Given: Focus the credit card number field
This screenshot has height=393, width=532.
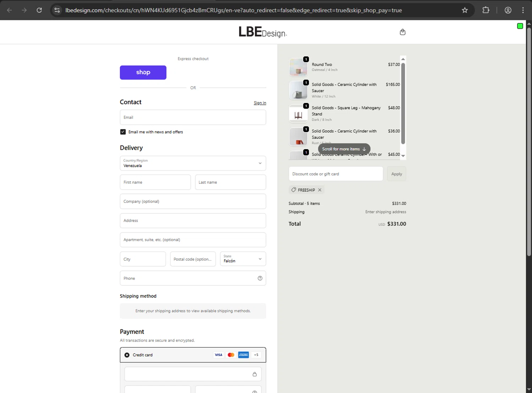Looking at the screenshot, I should 193,374.
